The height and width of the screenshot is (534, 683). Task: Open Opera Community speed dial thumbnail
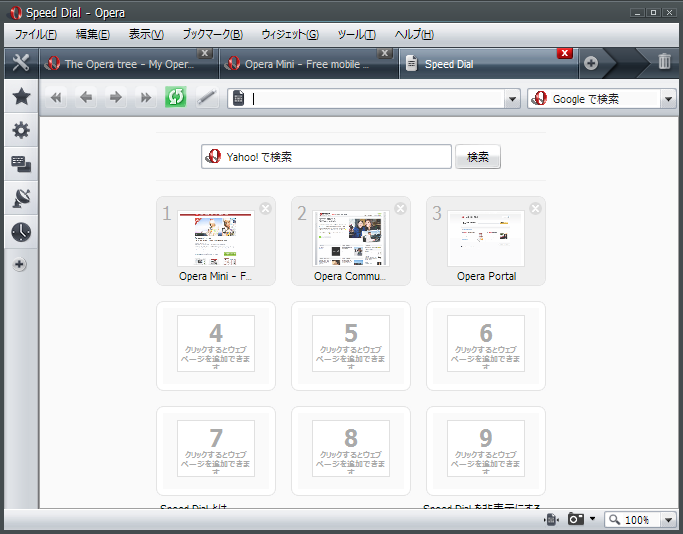coord(351,239)
